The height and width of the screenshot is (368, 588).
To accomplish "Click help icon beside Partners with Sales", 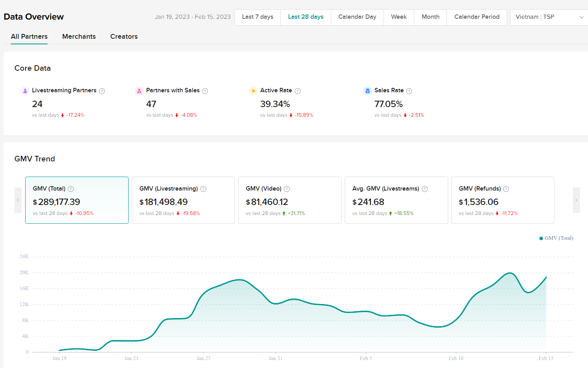I will pyautogui.click(x=205, y=91).
